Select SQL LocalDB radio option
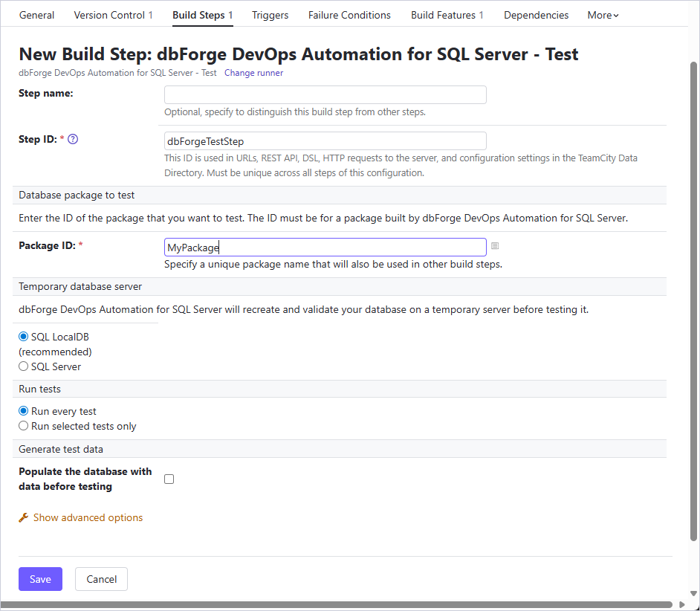Screen dimensions: 700x611 pos(23,336)
